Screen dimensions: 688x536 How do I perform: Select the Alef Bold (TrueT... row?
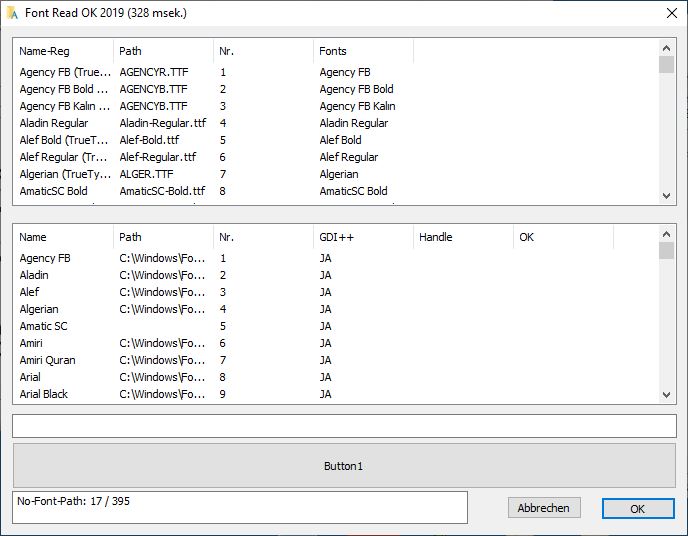(x=64, y=140)
